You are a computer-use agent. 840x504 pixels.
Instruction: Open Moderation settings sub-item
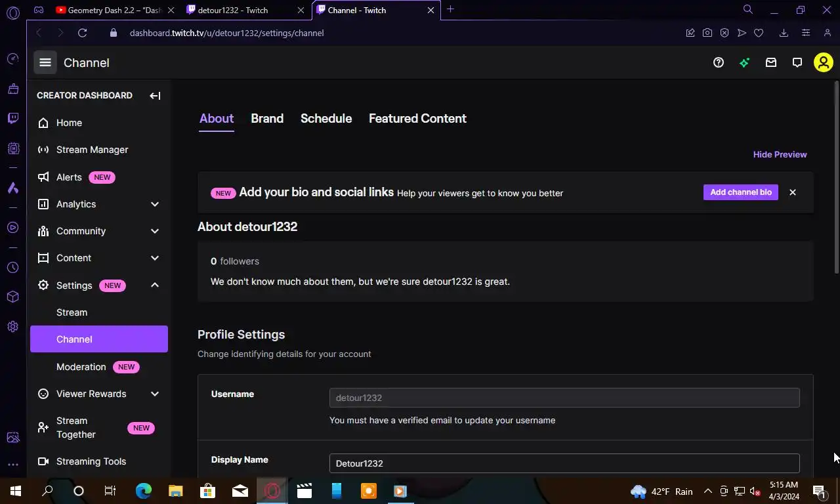[99, 367]
